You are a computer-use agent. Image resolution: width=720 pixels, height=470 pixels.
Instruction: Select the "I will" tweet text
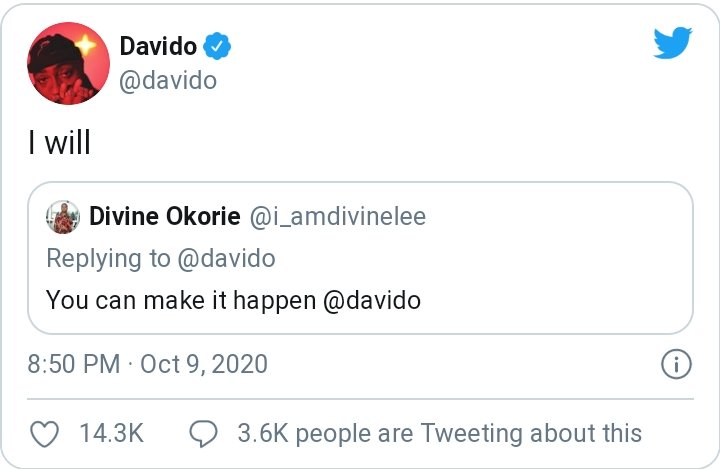[x=59, y=142]
